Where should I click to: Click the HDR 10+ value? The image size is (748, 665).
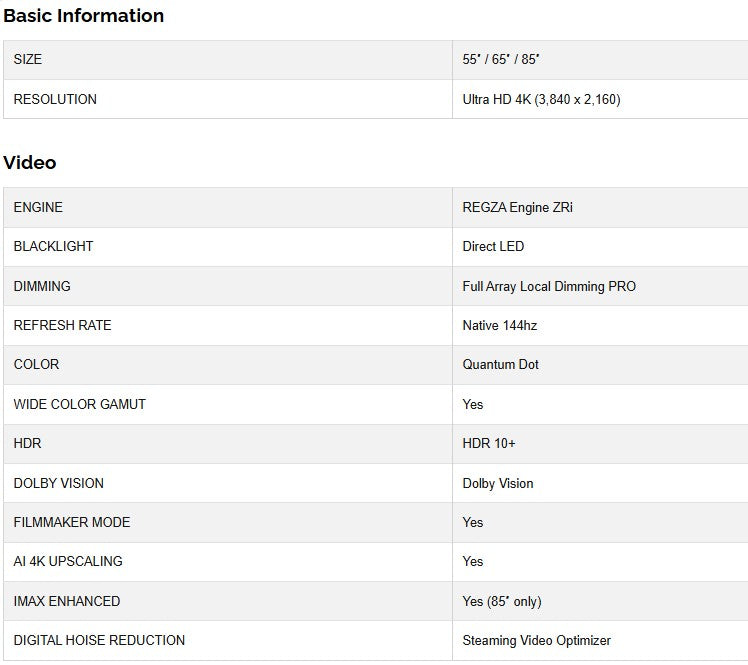(489, 443)
